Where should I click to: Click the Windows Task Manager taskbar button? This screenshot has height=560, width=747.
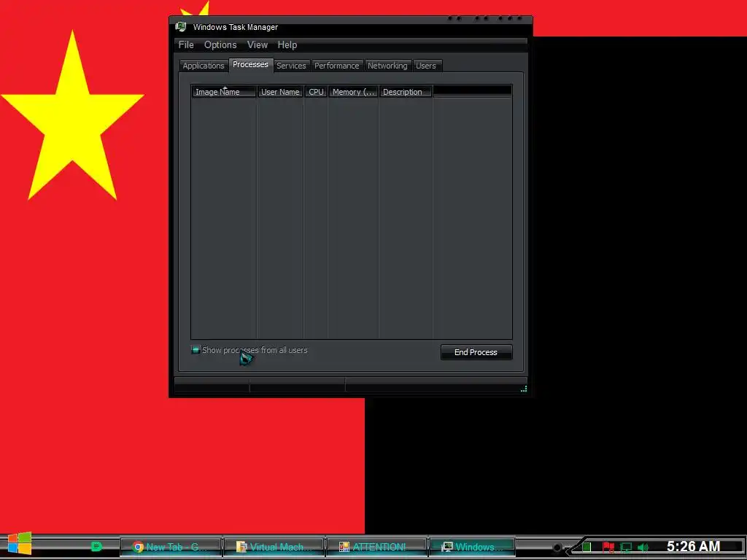(472, 547)
